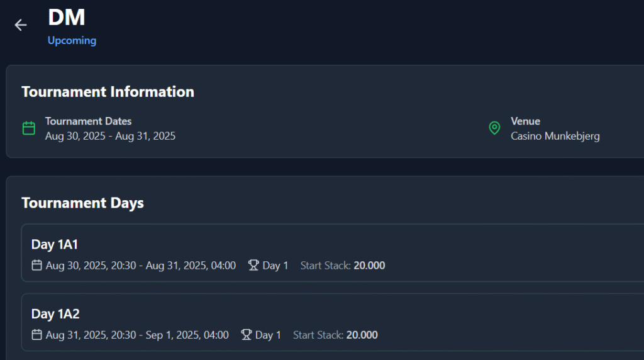The height and width of the screenshot is (360, 644).
Task: Click the trophy icon in Day 1A2 row
Action: (x=246, y=335)
